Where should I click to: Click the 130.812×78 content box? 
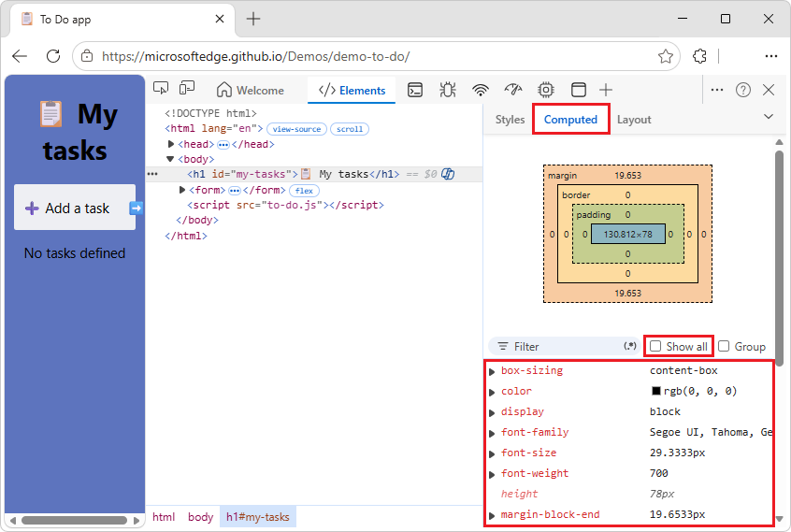point(628,234)
